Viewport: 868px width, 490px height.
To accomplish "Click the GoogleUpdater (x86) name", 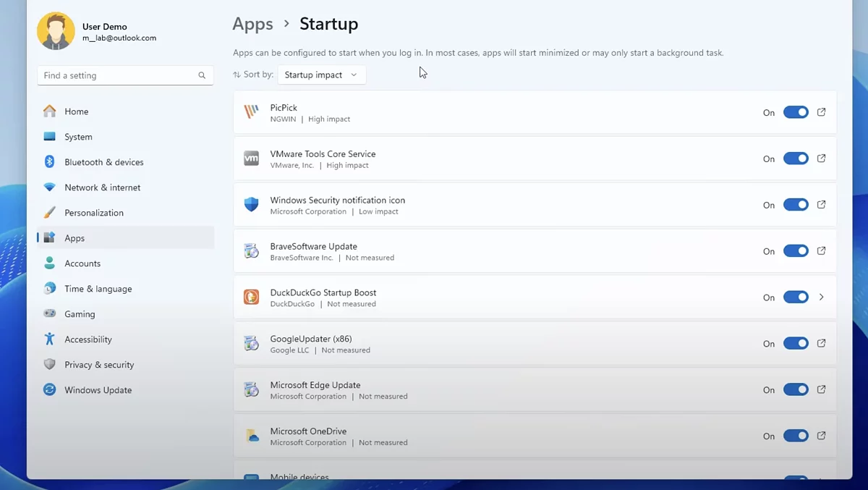I will coord(311,339).
